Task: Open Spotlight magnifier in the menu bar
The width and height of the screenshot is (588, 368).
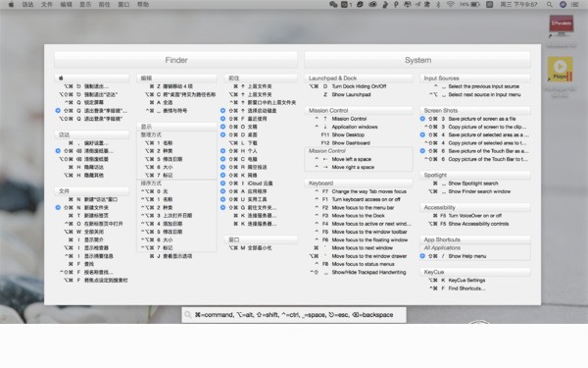Action: 550,5
